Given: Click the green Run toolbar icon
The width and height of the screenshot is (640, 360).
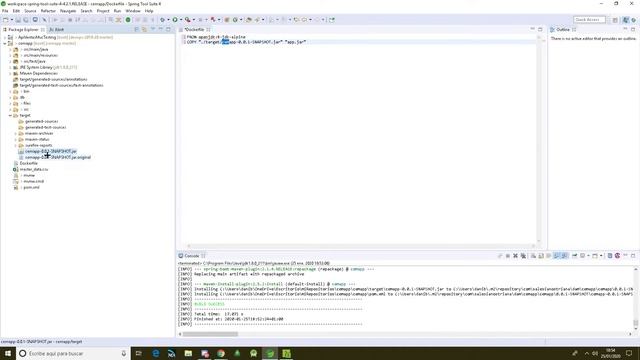Looking at the screenshot, I should click(175, 20).
